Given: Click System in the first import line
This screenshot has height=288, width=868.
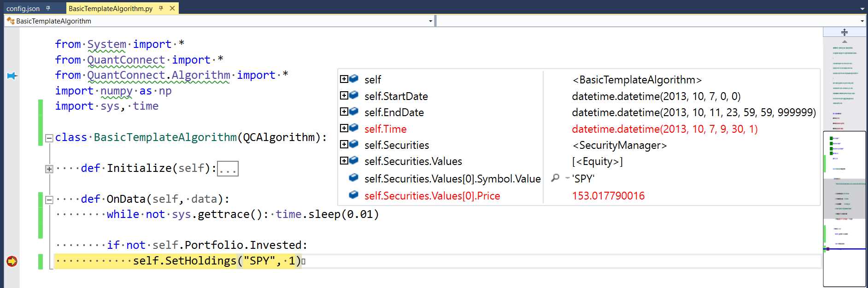Looking at the screenshot, I should [106, 44].
